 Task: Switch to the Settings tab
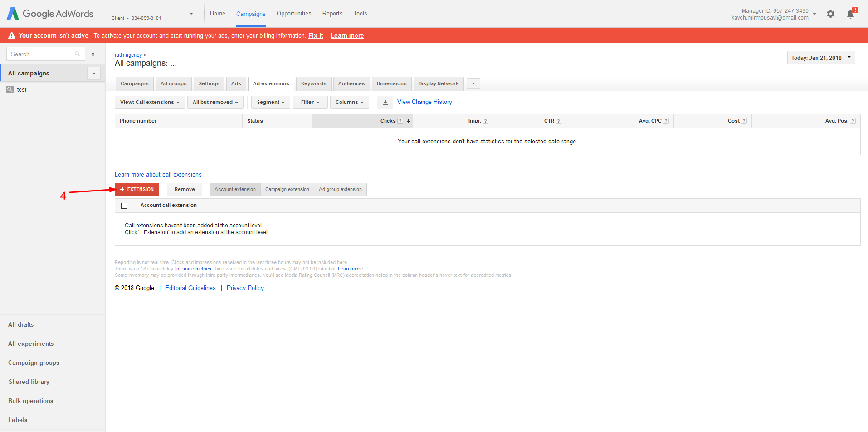point(209,83)
